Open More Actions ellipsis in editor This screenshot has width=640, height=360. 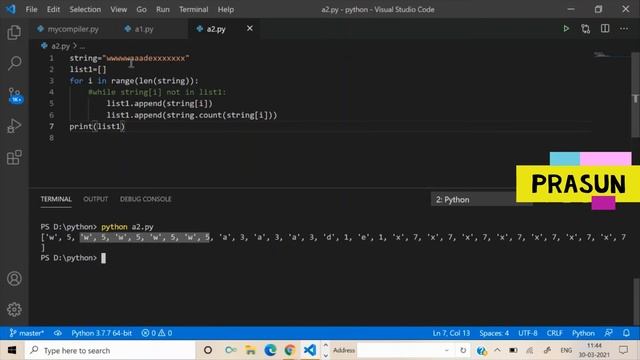(624, 29)
